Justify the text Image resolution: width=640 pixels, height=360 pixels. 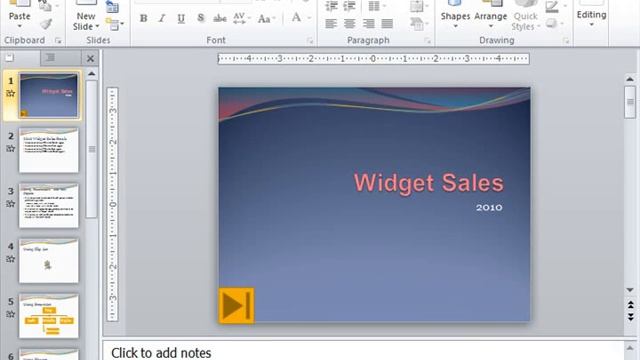[x=387, y=24]
